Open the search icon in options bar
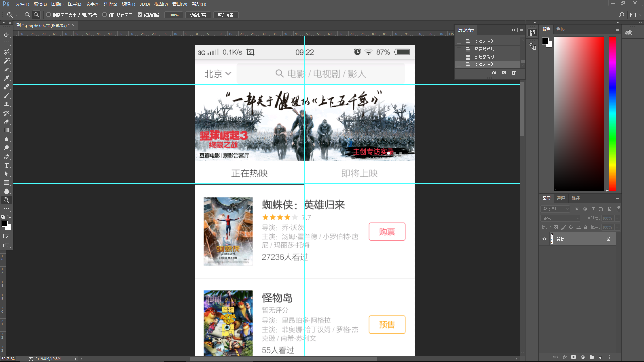The height and width of the screenshot is (362, 644). [x=621, y=15]
